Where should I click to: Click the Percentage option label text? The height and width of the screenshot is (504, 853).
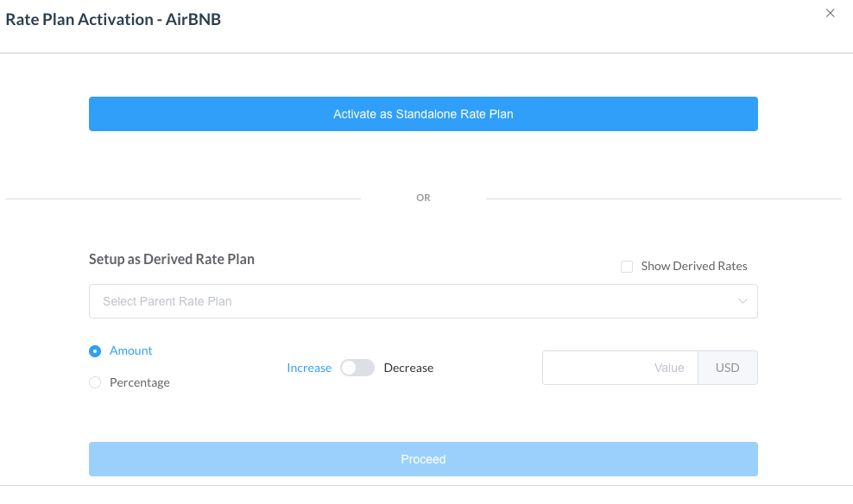point(140,382)
